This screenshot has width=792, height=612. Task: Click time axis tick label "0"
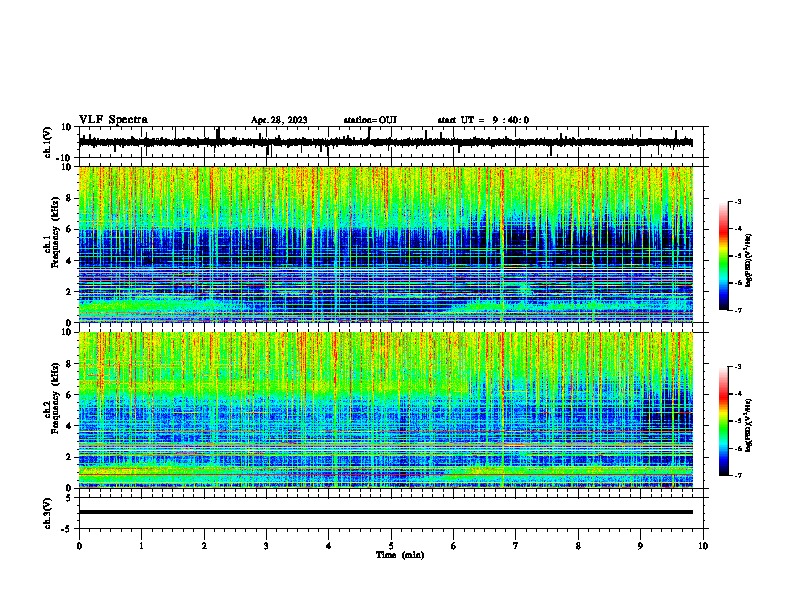tap(79, 546)
